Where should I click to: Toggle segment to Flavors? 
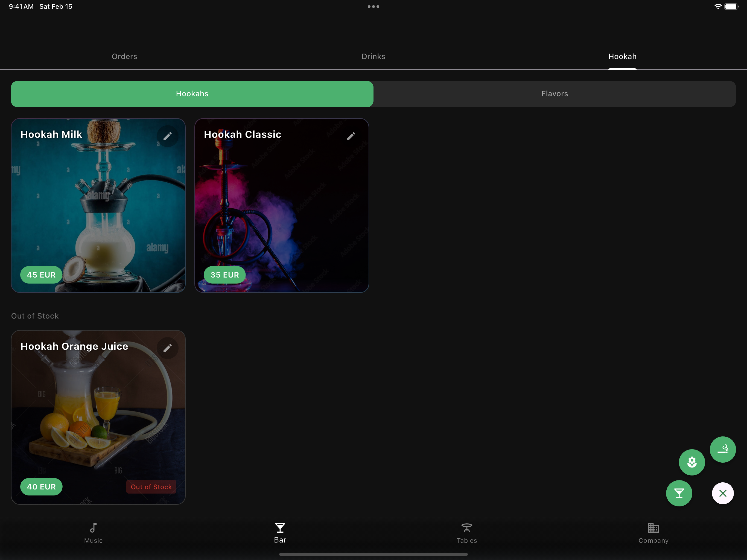554,94
